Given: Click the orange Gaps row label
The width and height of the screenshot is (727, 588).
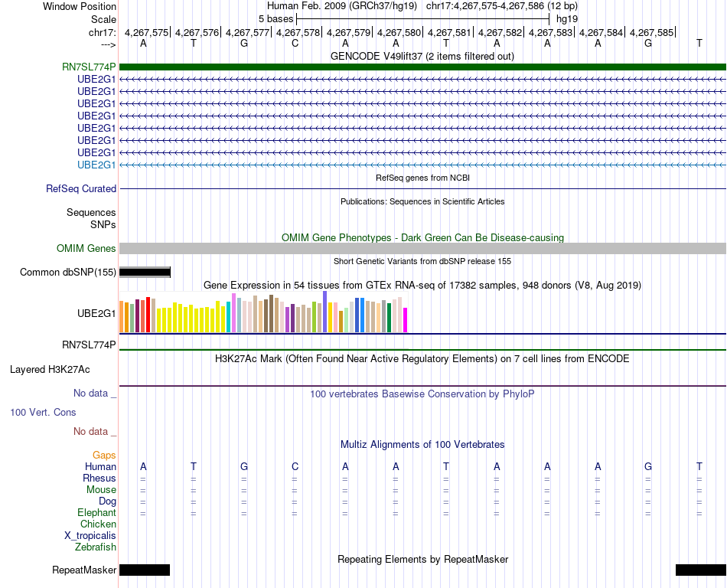Looking at the screenshot, I should (x=104, y=456).
